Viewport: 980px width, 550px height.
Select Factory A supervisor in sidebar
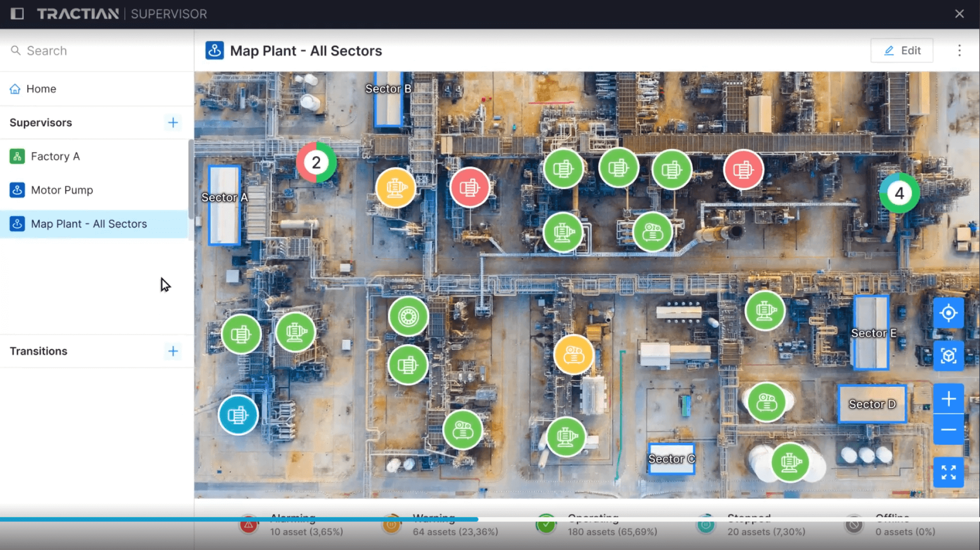pos(55,156)
